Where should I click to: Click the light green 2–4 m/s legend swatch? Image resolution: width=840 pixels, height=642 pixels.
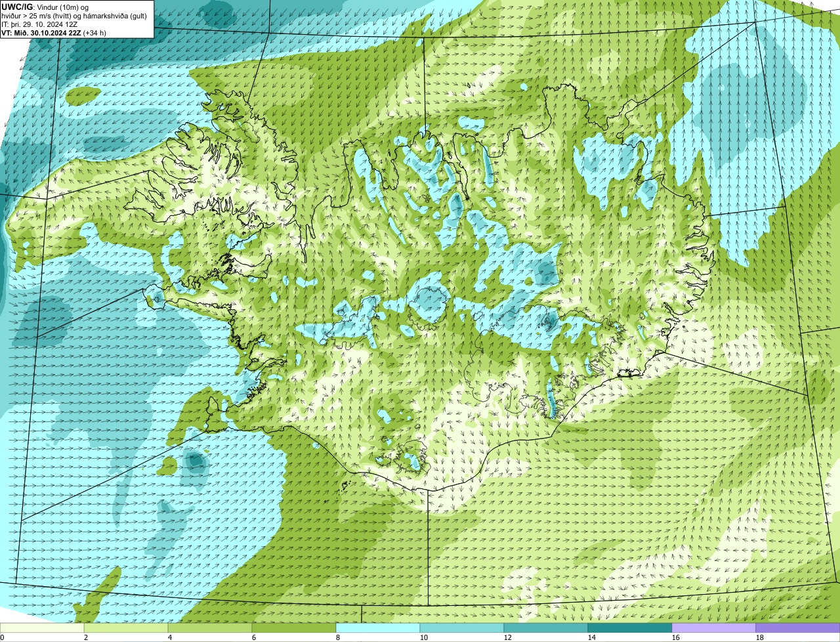[126, 628]
